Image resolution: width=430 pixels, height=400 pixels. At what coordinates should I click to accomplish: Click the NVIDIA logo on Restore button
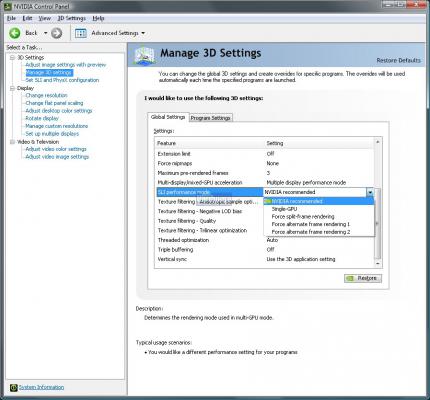[x=350, y=278]
